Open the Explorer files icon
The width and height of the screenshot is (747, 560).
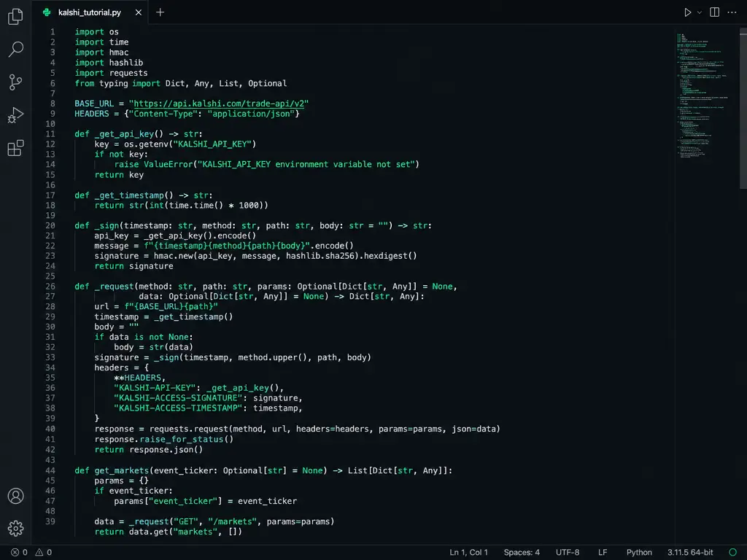(x=16, y=16)
